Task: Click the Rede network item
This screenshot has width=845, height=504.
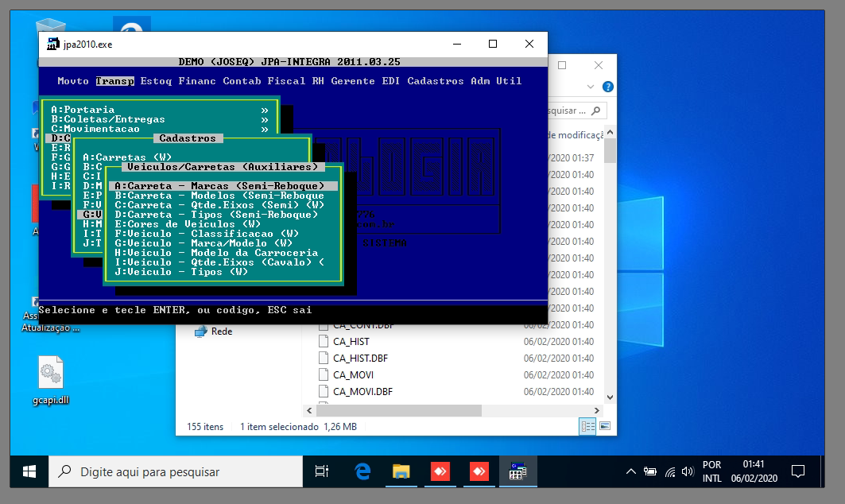Action: point(221,331)
